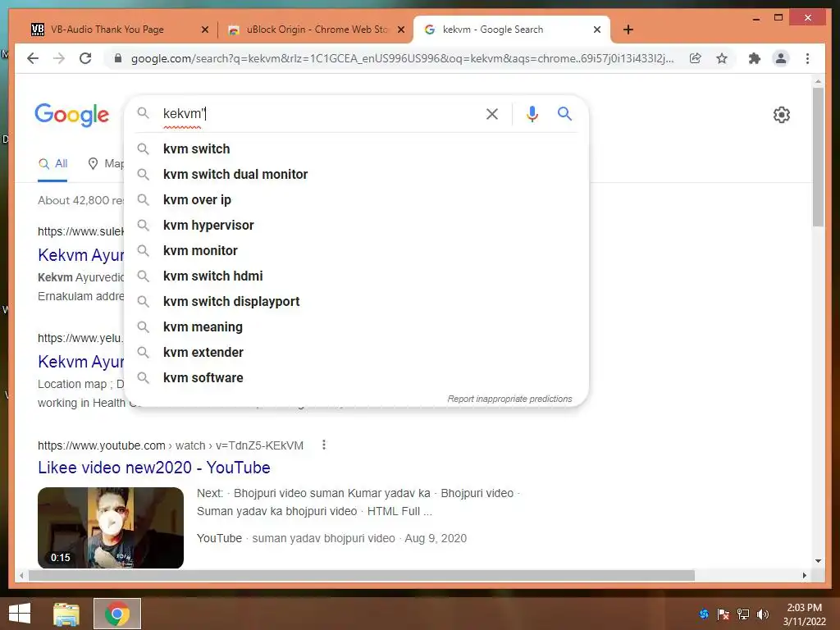Close the kekvm Google Search tab
Image resolution: width=840 pixels, height=630 pixels.
click(597, 30)
